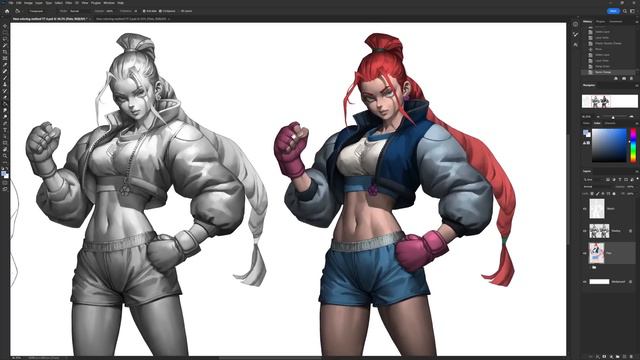The width and height of the screenshot is (640, 360).
Task: Switch to the Color panel tab
Action: pos(597,123)
